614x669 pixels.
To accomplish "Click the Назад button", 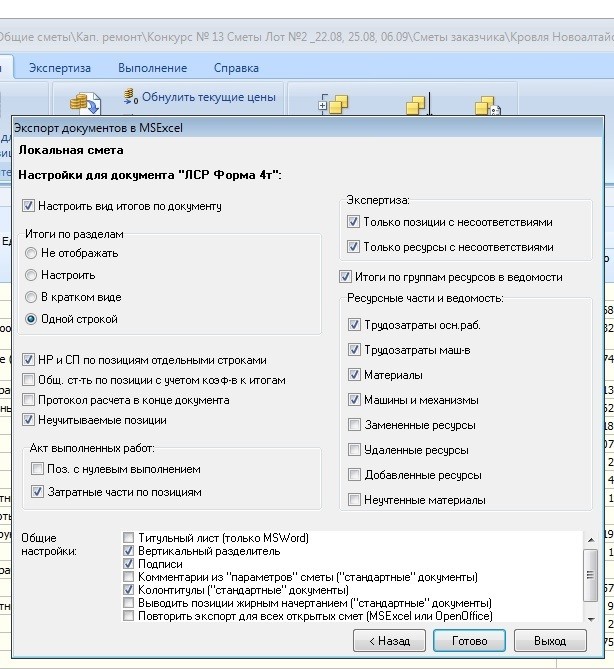I will 389,641.
